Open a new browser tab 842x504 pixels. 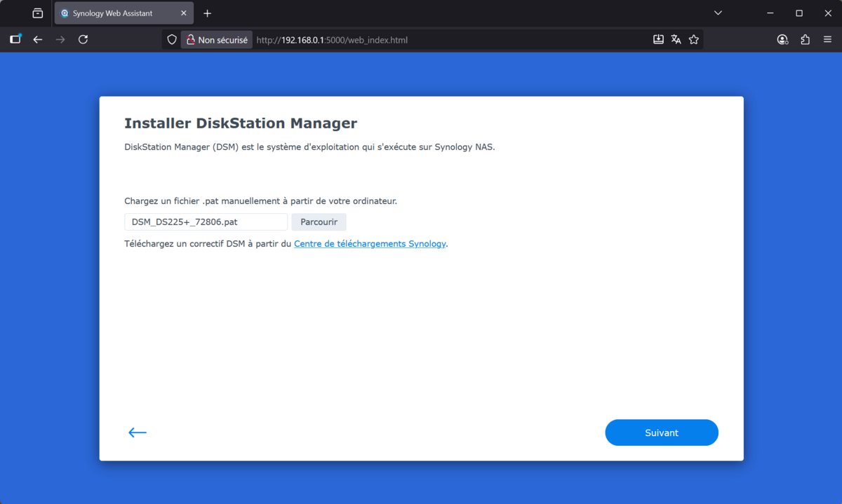(206, 13)
